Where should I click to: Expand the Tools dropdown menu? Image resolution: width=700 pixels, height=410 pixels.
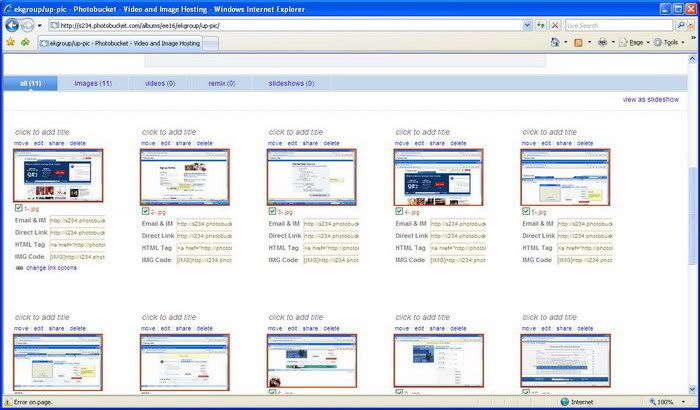pyautogui.click(x=669, y=43)
